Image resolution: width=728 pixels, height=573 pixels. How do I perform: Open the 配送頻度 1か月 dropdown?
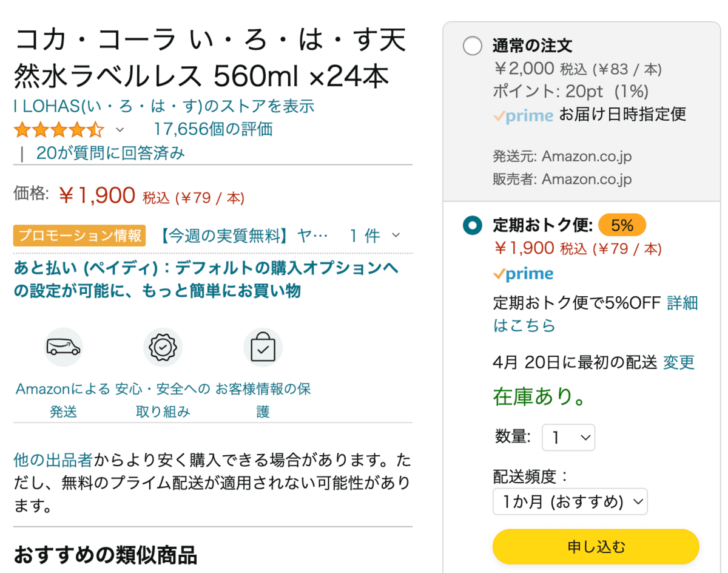click(570, 501)
